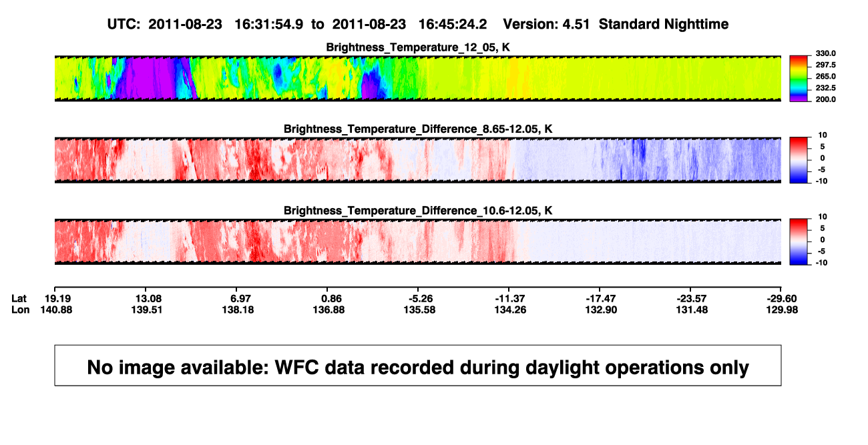Click the 232.5 color scale label
Image resolution: width=868 pixels, height=445 pixels.
click(x=825, y=88)
